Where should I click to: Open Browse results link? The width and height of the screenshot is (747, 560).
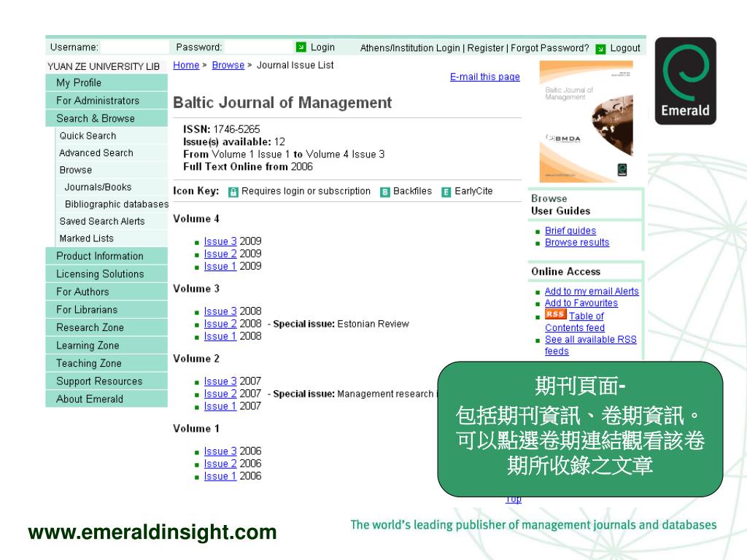pyautogui.click(x=577, y=242)
